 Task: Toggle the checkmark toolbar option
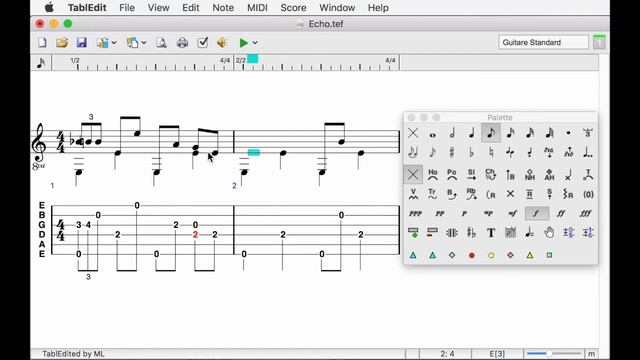click(x=202, y=42)
